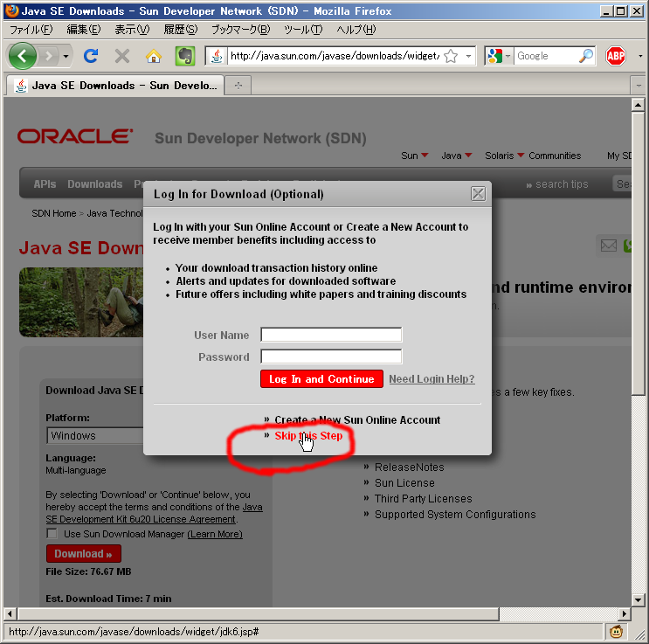
Task: Open Supported System Configurations link
Action: 455,515
